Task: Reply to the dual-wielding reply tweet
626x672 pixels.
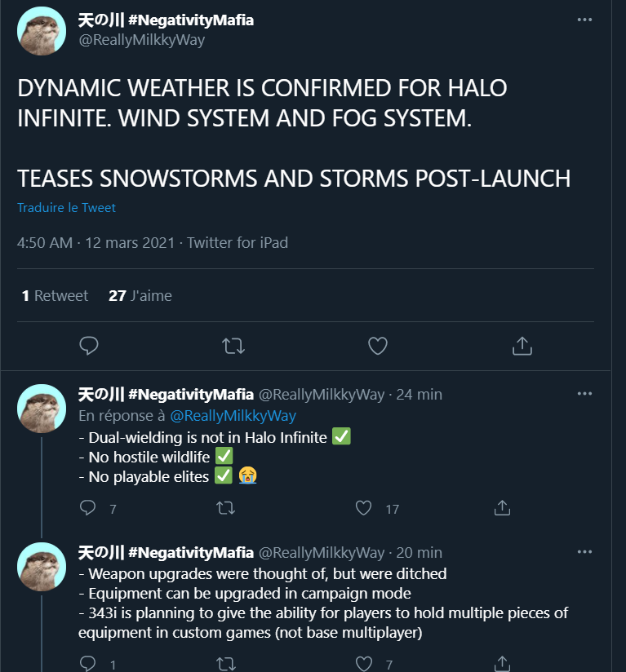Action: point(89,508)
